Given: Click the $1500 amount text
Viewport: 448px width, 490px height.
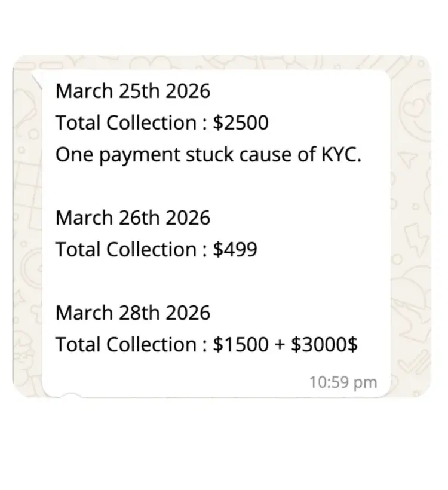Looking at the screenshot, I should (x=241, y=344).
